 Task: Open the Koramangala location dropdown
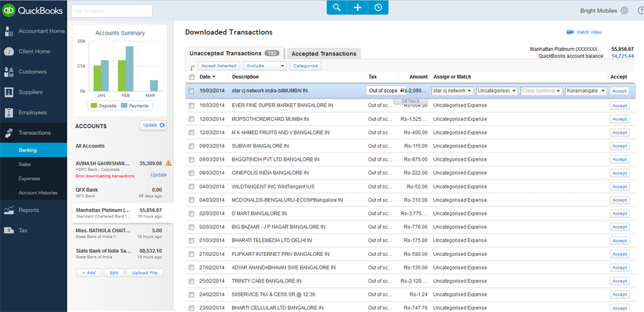click(x=585, y=91)
